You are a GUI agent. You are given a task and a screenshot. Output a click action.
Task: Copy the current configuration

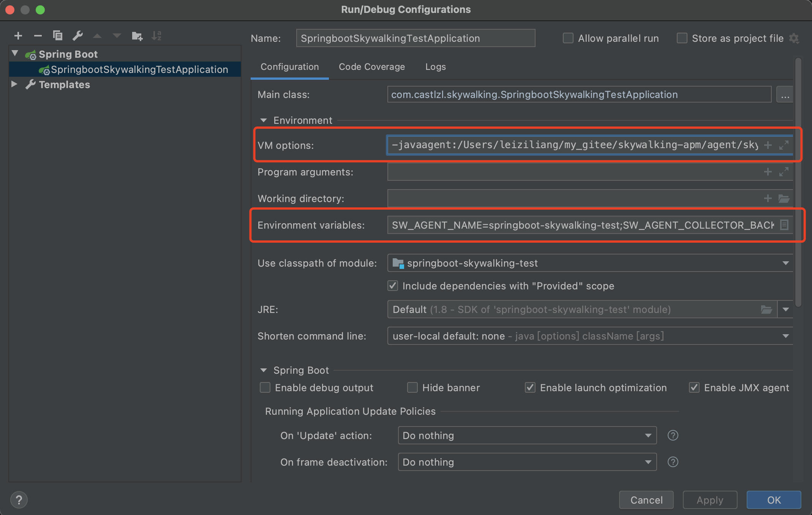[x=58, y=36]
